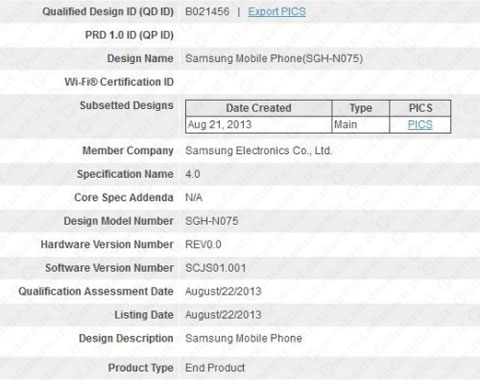Select the QD ID value B021456

(207, 12)
